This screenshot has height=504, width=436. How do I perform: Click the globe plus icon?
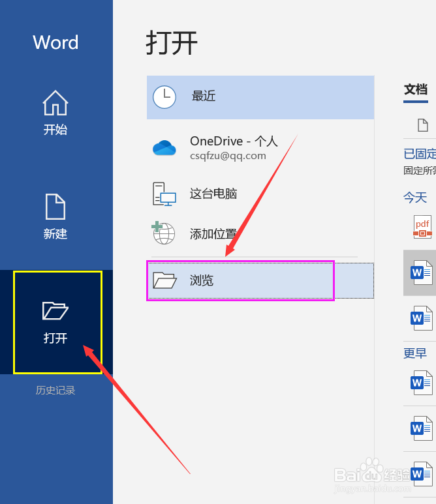tap(163, 233)
